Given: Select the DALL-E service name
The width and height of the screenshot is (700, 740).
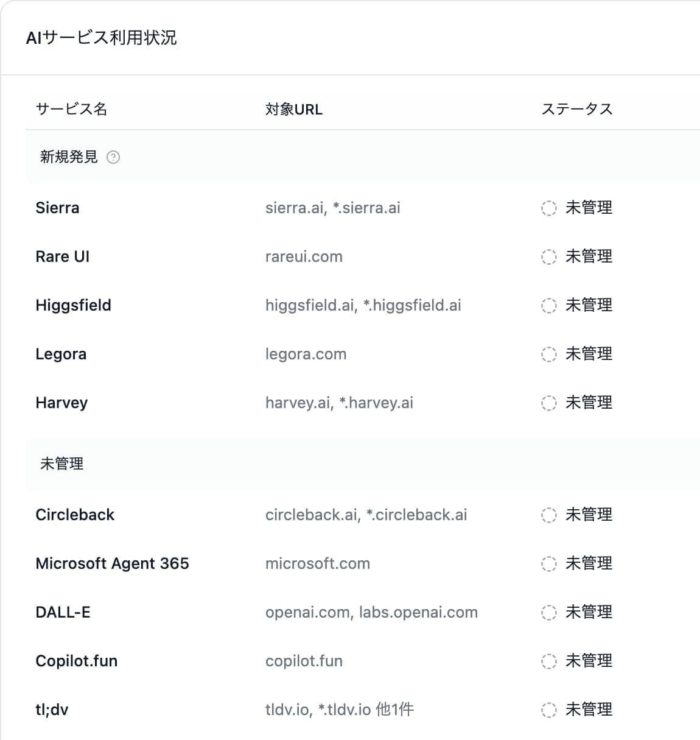Looking at the screenshot, I should (63, 612).
